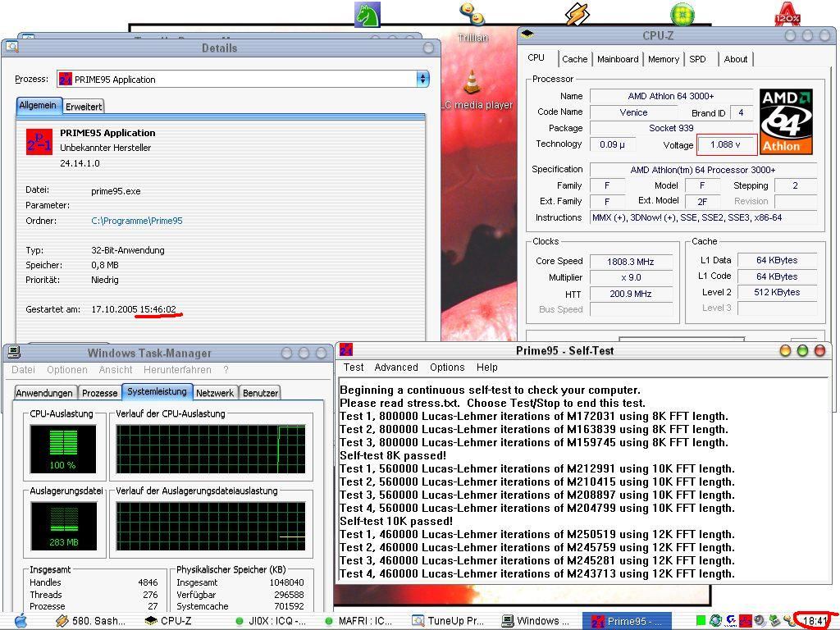
Task: Open the Memory tab in CPU-Z
Action: (x=663, y=59)
